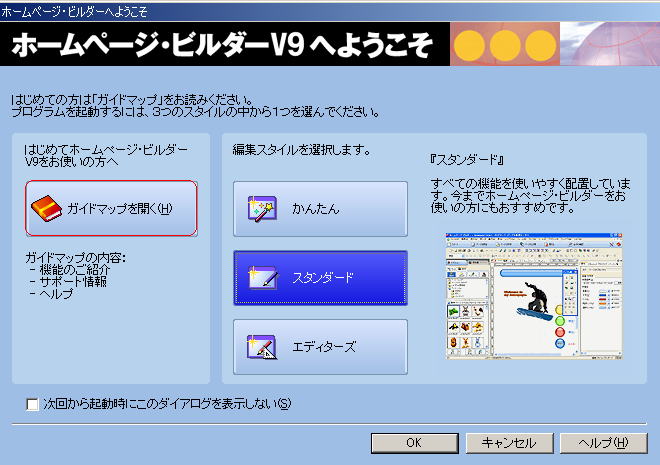Click the red book icon for guide map

point(47,209)
